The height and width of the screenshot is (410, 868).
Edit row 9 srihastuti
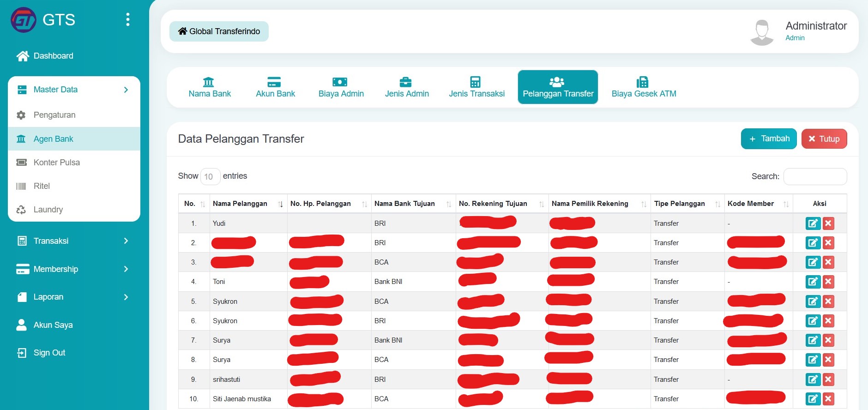(813, 380)
